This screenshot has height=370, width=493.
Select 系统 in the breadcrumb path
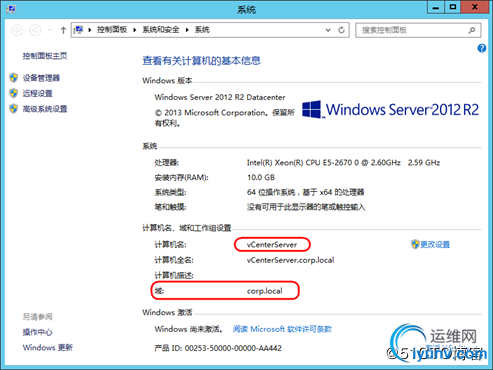202,30
